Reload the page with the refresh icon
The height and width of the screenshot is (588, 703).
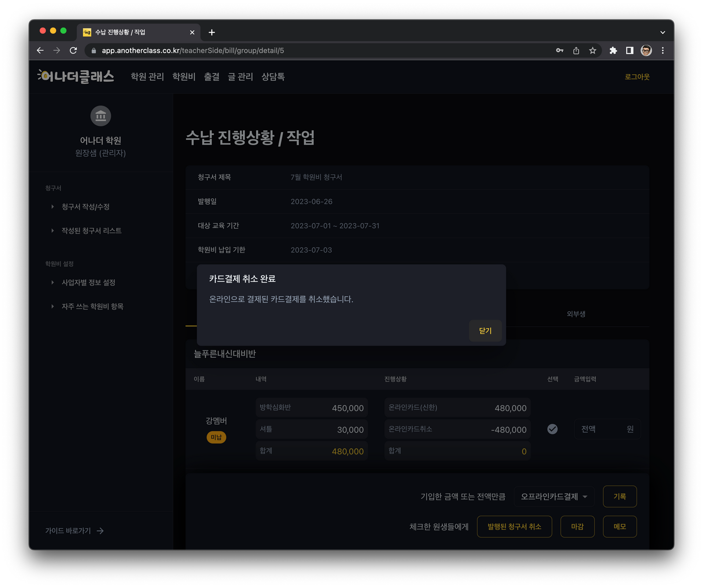[73, 51]
